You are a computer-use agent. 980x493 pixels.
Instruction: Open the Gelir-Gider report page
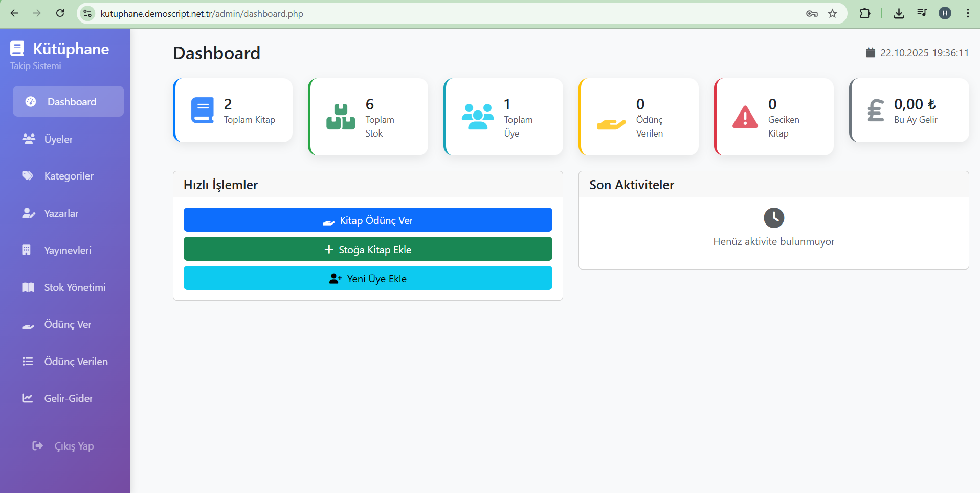(x=69, y=398)
